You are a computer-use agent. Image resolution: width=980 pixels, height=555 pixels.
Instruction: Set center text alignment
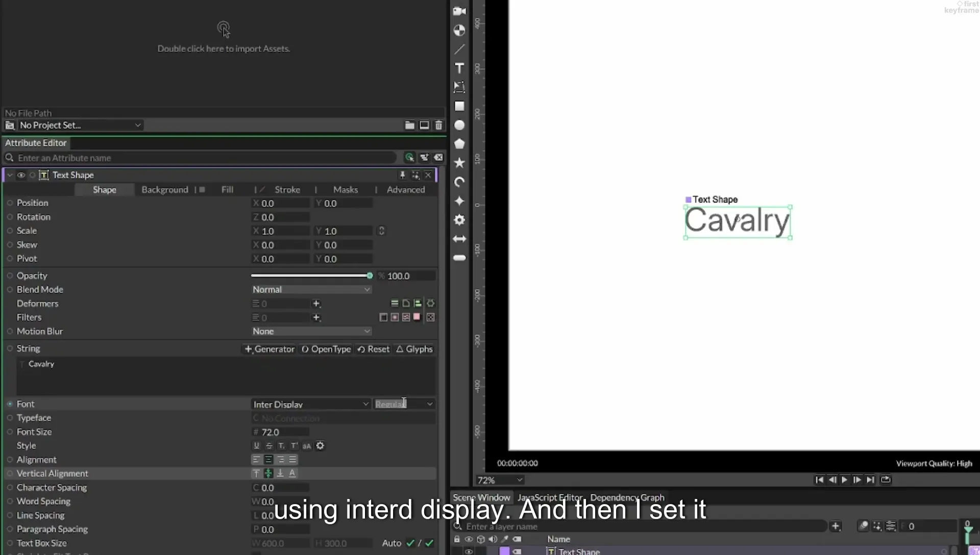point(268,460)
